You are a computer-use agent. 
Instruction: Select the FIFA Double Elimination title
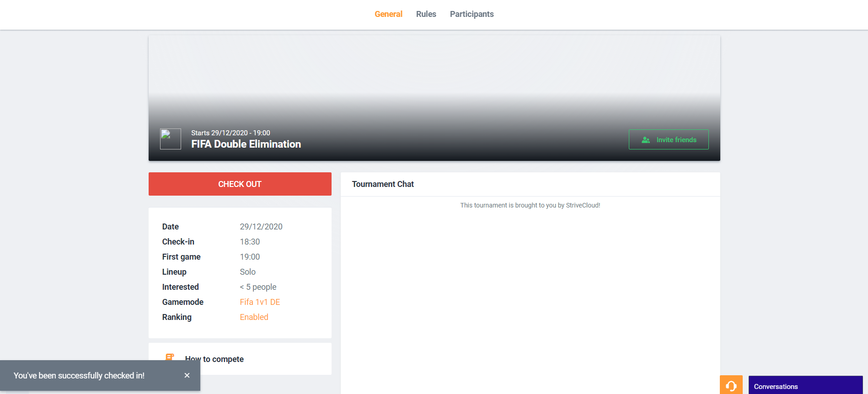click(246, 144)
